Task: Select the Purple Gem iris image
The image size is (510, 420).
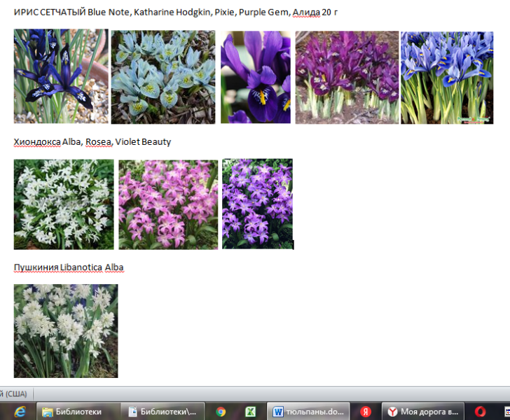Action: point(347,77)
